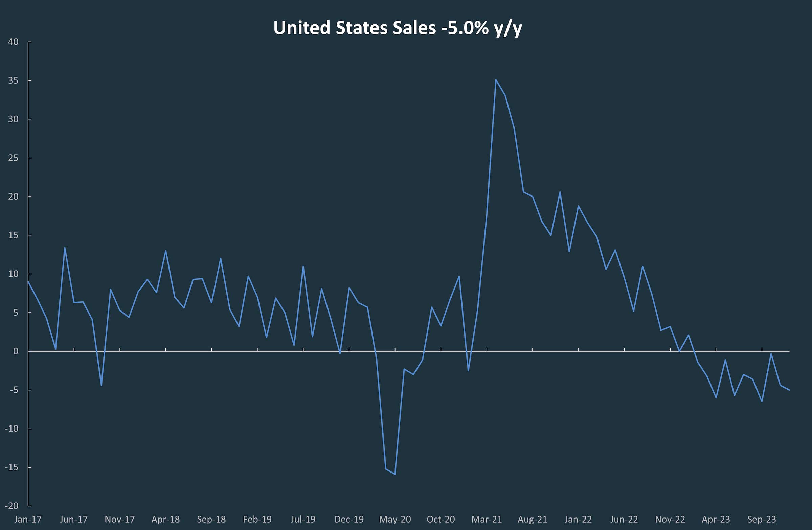Click the final right endpoint of the line
The image size is (812, 530).
pos(789,390)
